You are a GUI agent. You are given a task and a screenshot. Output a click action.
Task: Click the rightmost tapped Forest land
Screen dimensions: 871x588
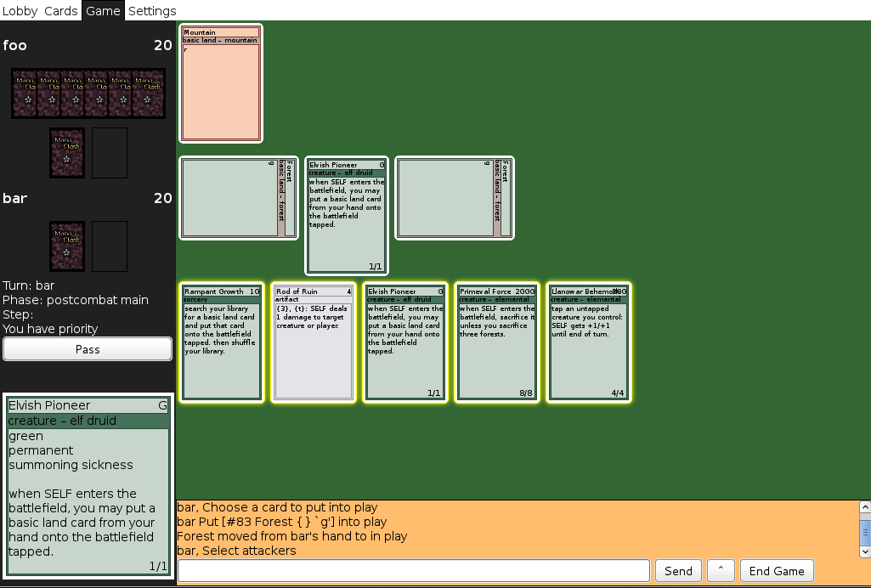coord(454,198)
